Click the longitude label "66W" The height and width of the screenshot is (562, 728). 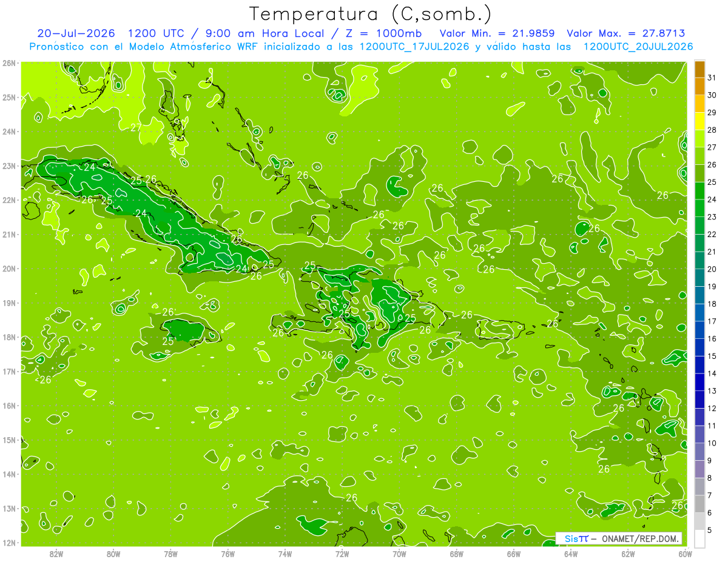(514, 554)
